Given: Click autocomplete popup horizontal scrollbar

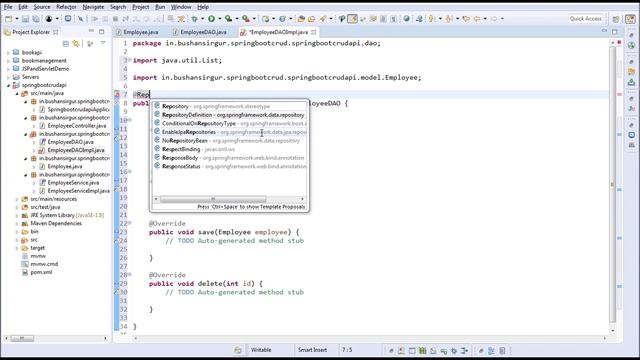Looking at the screenshot, I should tap(213, 199).
